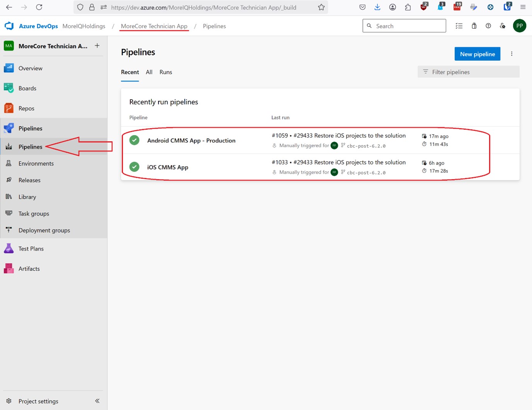Screen dimensions: 532x410
Task: Open the work items list icon in header
Action: [x=459, y=26]
